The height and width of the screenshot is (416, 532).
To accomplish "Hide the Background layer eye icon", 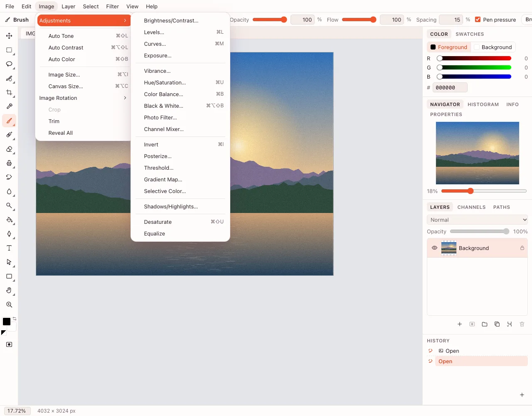I will coord(434,248).
